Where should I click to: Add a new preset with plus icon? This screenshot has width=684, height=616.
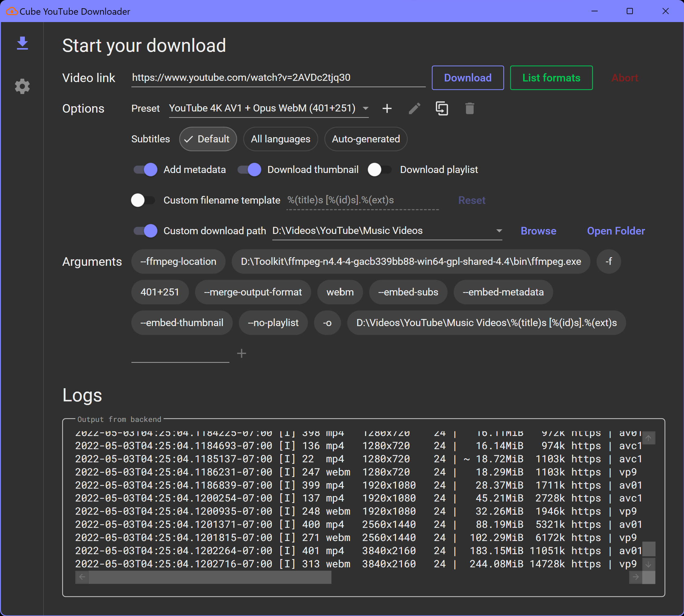point(387,108)
